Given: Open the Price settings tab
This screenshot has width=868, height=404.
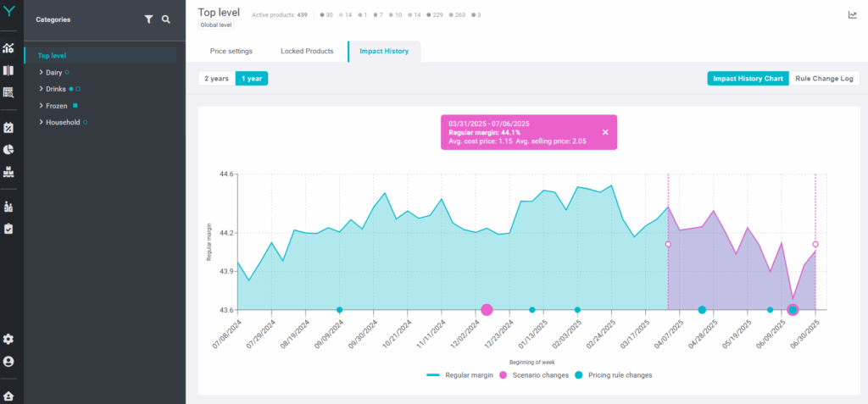Looking at the screenshot, I should [x=231, y=52].
